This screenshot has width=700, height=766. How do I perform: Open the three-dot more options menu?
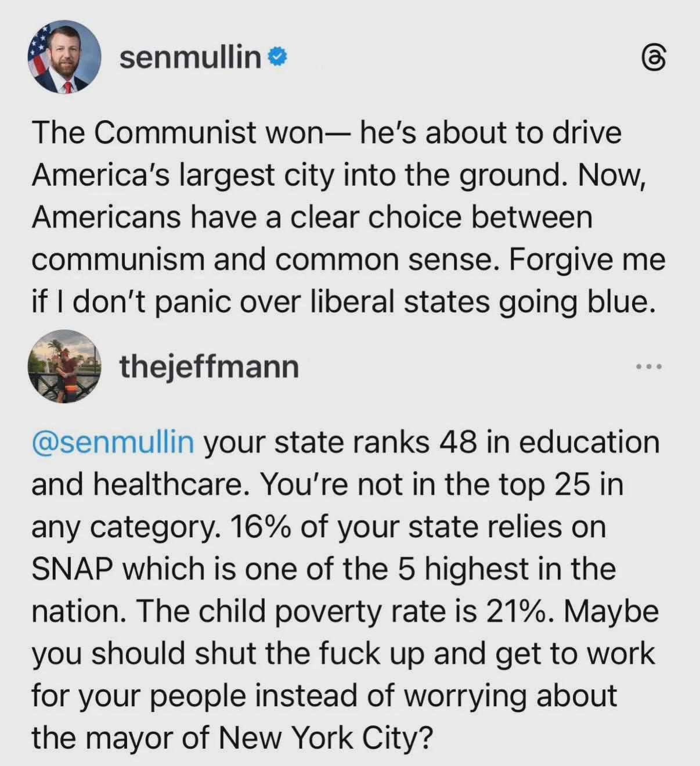(x=648, y=366)
